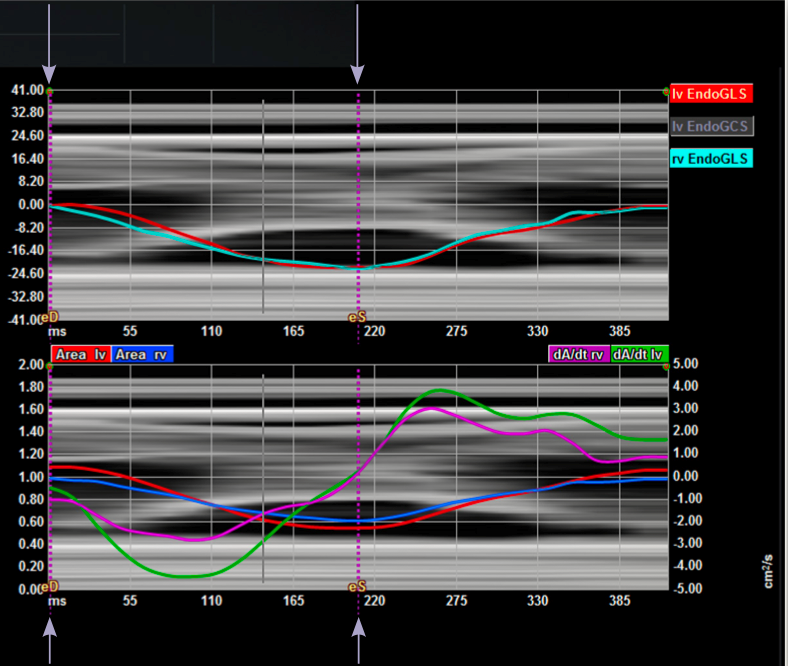The width and height of the screenshot is (788, 666).
Task: Click the 220 ms tick label under strain graph
Action: [x=374, y=331]
